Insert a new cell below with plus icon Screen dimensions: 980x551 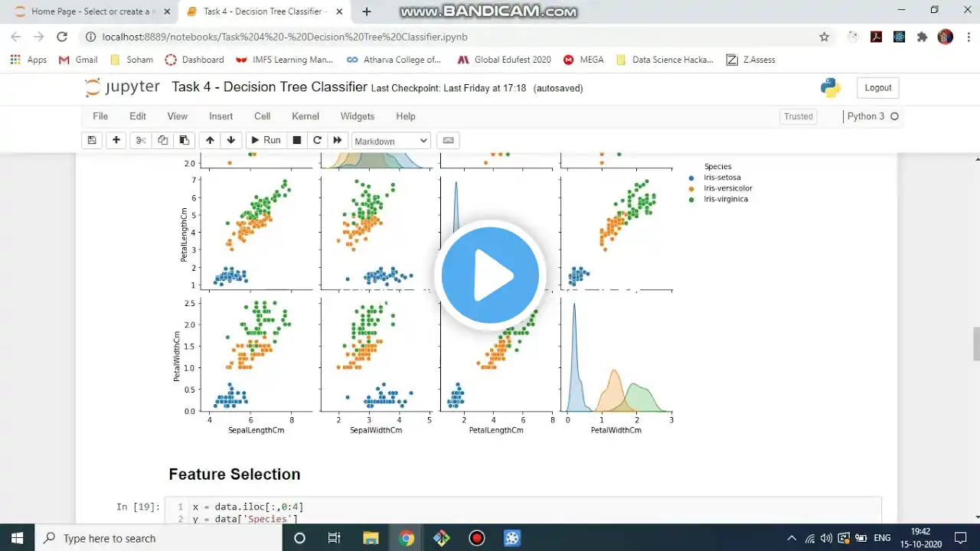[116, 140]
